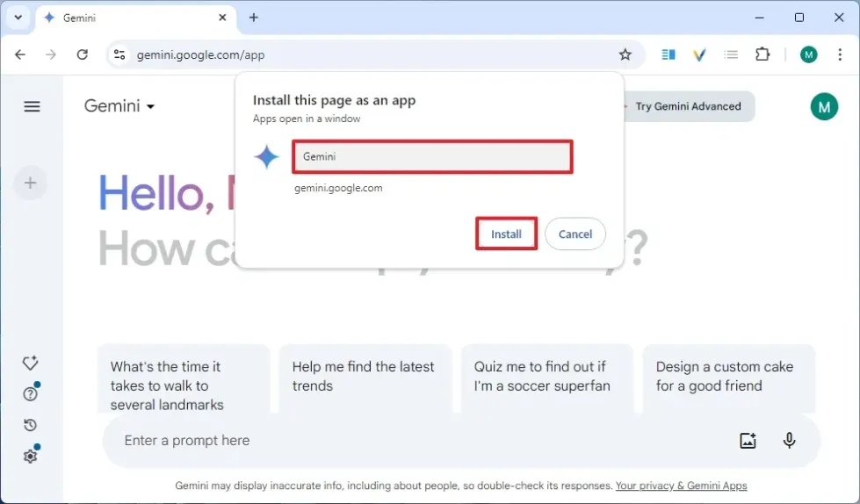The image size is (860, 504).
Task: Open the Settings gear icon
Action: coord(30,456)
